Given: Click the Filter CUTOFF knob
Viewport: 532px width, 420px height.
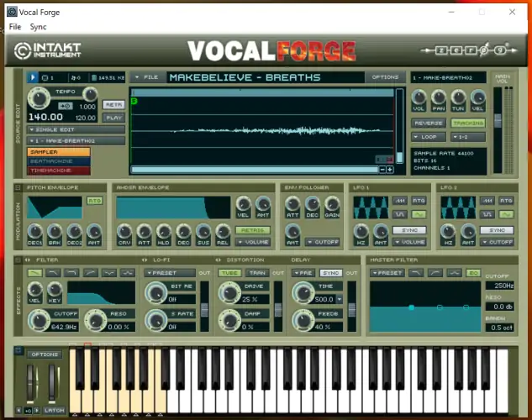Looking at the screenshot, I should click(39, 320).
